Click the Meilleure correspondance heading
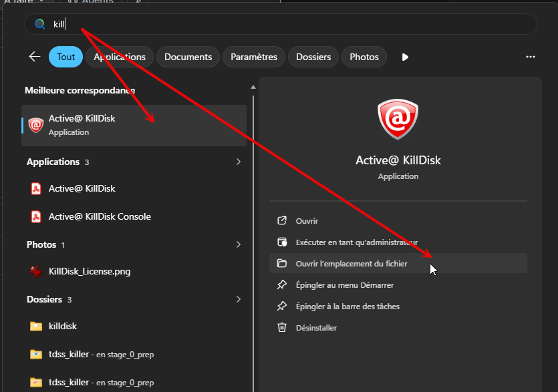The width and height of the screenshot is (558, 392). click(80, 90)
